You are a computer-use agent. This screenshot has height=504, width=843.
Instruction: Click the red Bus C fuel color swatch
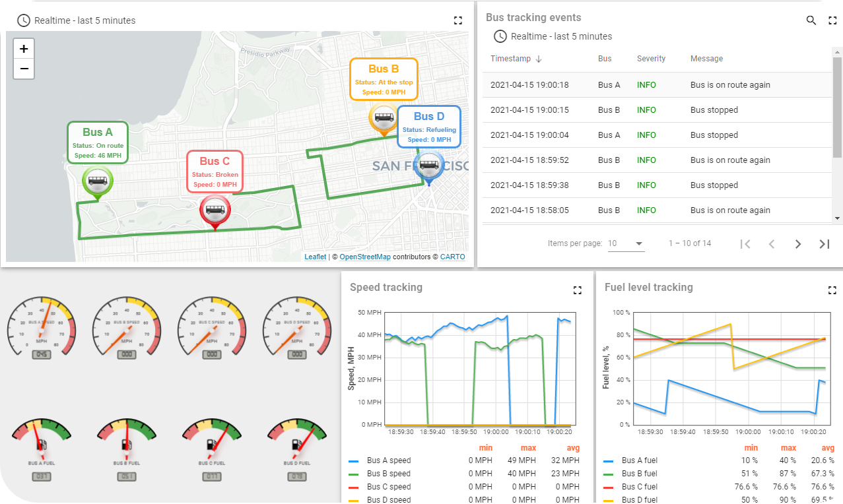coord(608,488)
